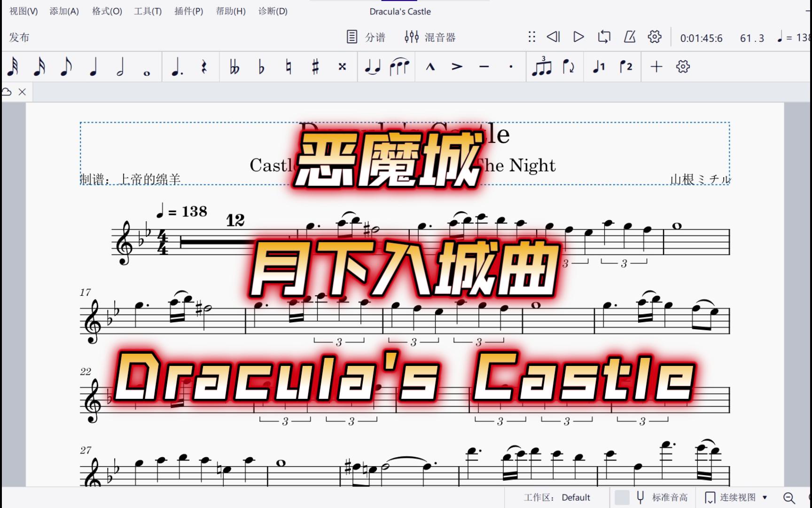This screenshot has height=508, width=812.
Task: Open the 格式(O) menu
Action: point(107,11)
